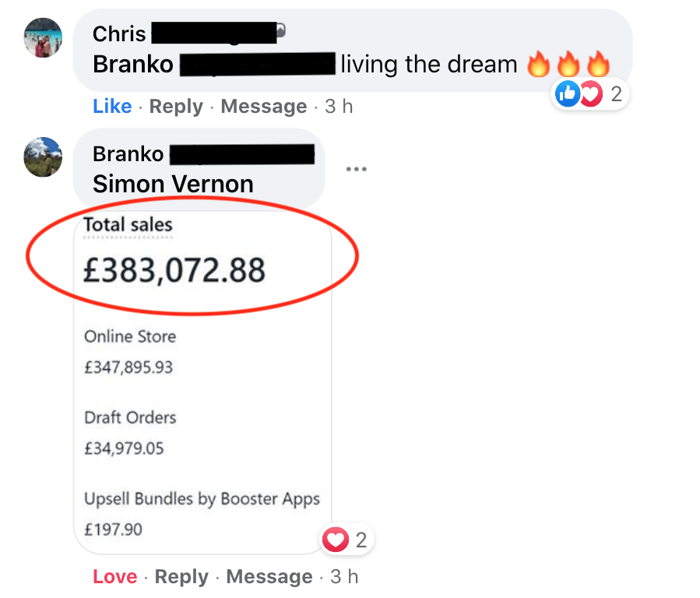Click the heart reaction icon on Chris's comment
The image size is (700, 598).
point(592,94)
